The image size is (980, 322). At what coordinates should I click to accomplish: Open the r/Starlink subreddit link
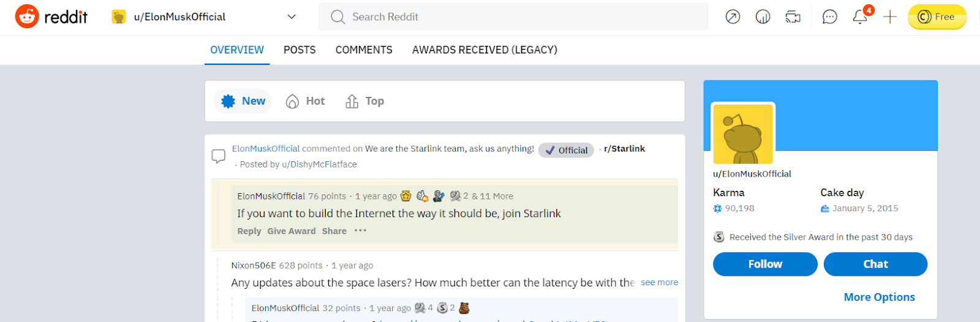pyautogui.click(x=624, y=148)
